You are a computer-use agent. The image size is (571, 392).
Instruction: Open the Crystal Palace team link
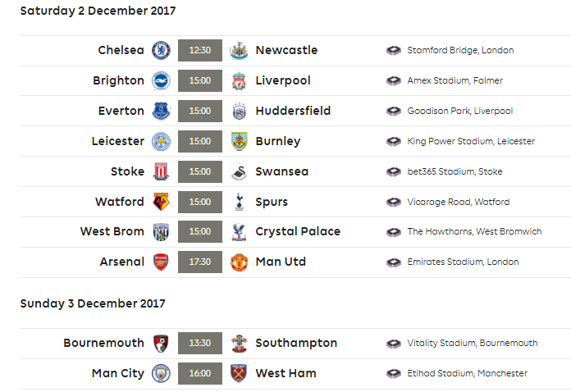[298, 231]
